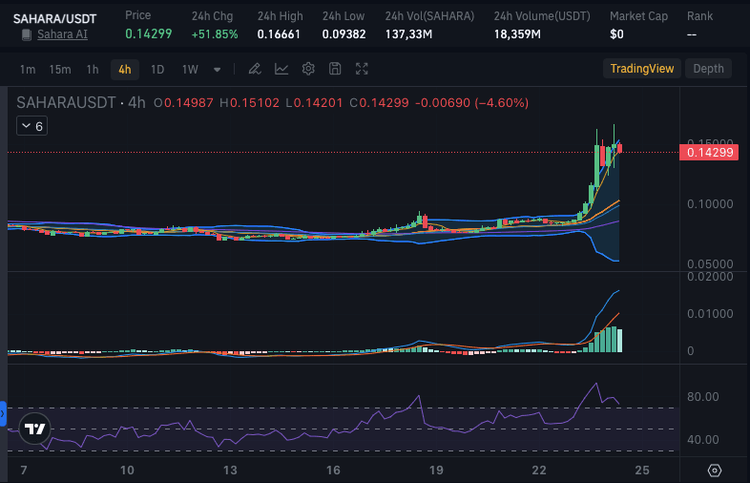Image resolution: width=750 pixels, height=483 pixels.
Task: Click the SAHARAUSDT 4h chart symbol legend
Action: coord(80,102)
